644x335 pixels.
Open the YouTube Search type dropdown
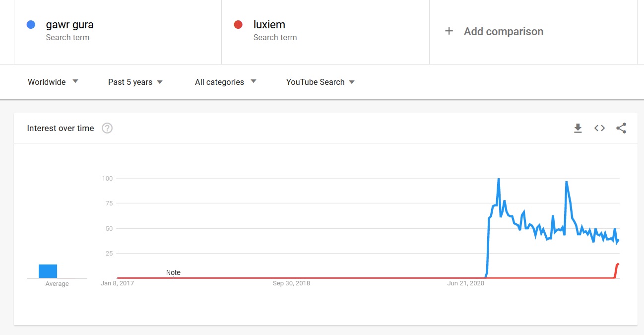[321, 82]
